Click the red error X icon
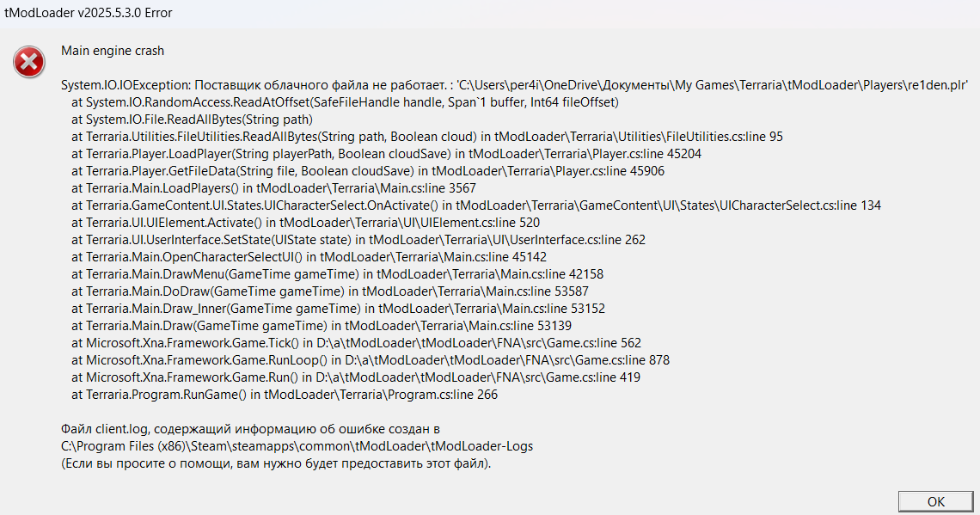 (x=29, y=62)
